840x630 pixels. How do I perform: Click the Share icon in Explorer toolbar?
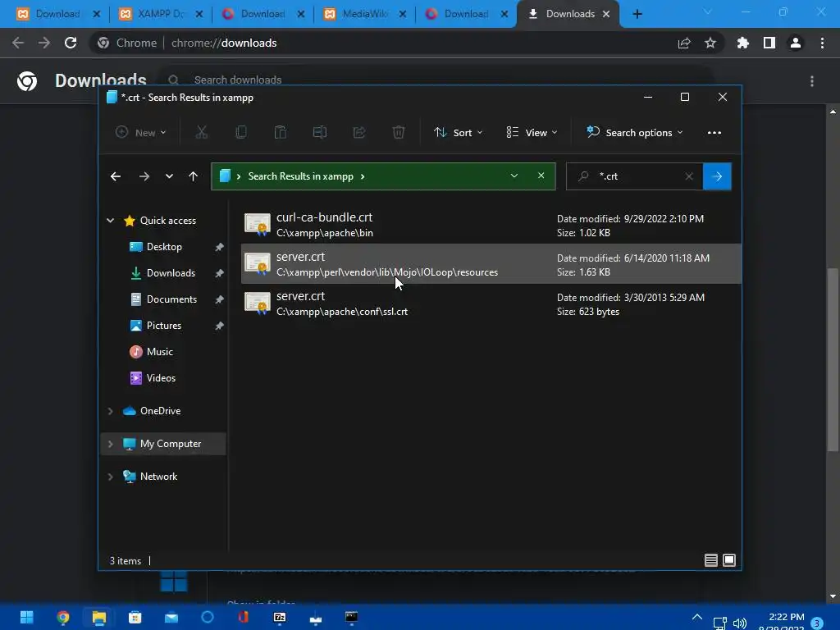[359, 132]
